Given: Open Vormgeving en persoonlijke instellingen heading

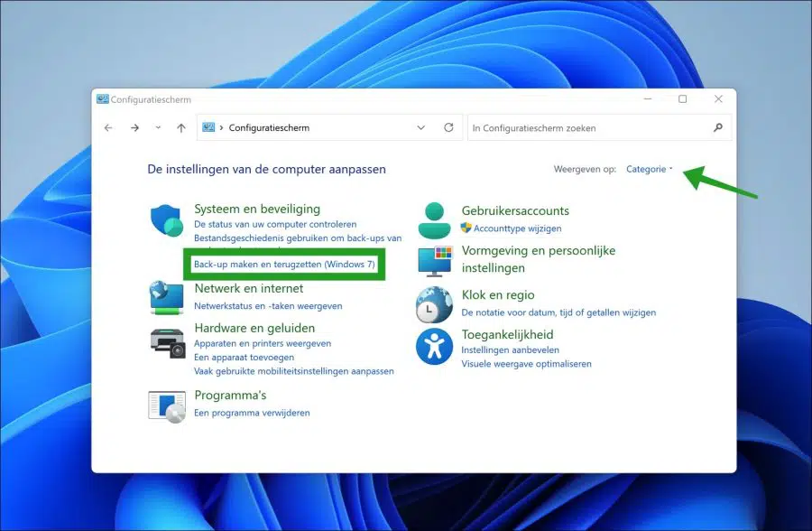Looking at the screenshot, I should coord(539,259).
